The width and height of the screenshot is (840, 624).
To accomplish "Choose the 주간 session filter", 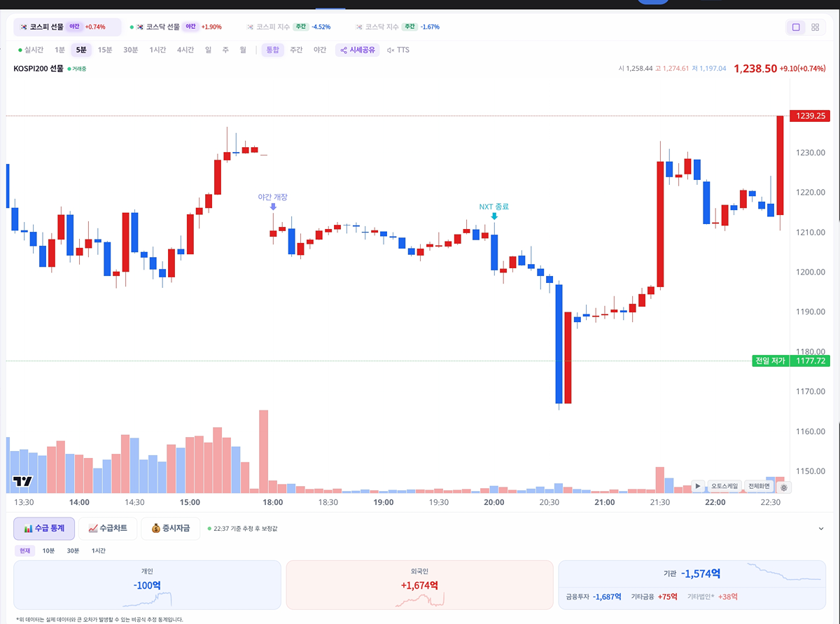I will tap(296, 50).
